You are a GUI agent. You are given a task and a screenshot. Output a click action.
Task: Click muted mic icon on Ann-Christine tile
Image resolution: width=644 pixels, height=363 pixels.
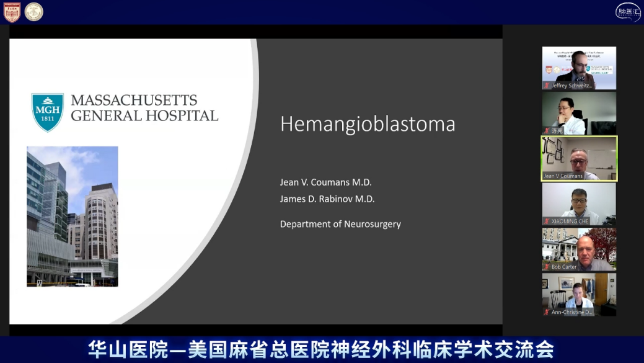point(547,312)
